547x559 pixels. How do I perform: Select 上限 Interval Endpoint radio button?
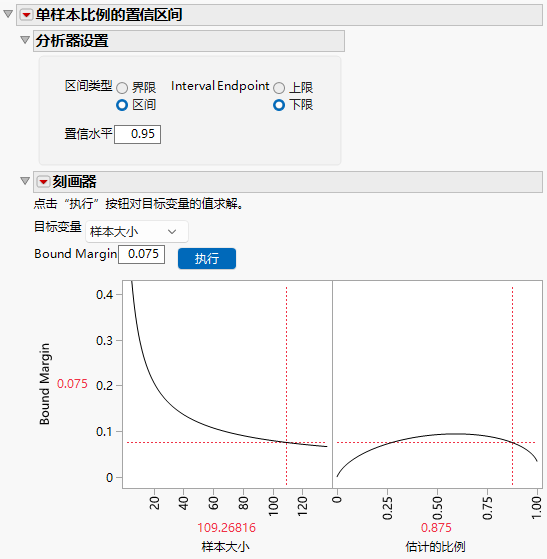(279, 88)
